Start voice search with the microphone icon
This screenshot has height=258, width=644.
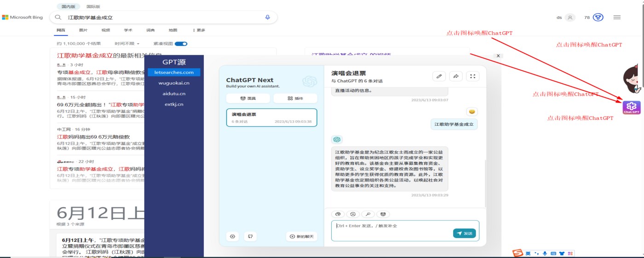(x=268, y=18)
